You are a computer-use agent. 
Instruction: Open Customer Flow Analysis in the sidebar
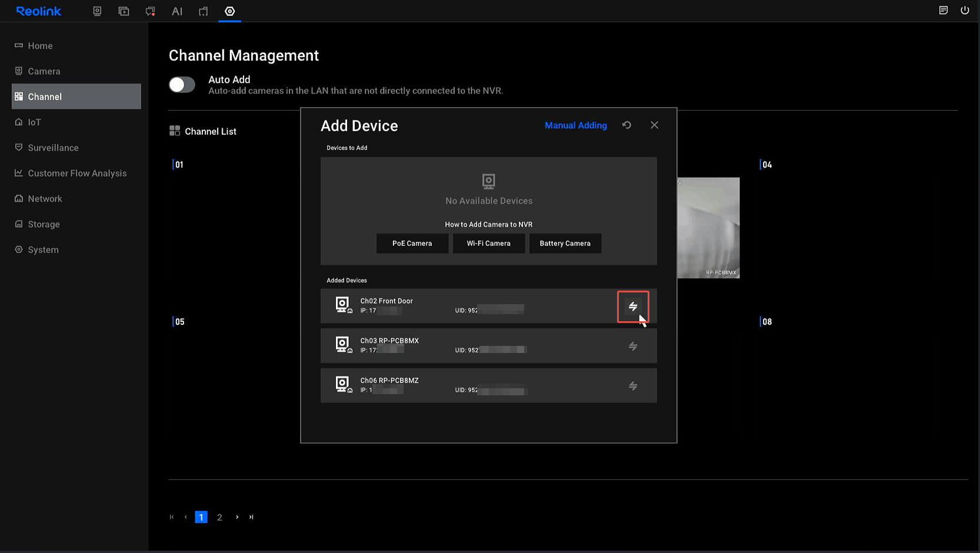(76, 173)
